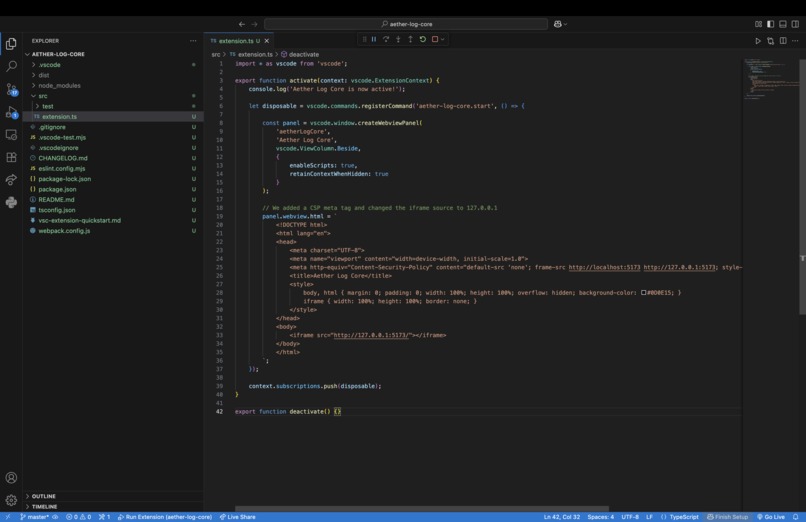
Task: Select the extension.ts editor tab
Action: tap(239, 41)
